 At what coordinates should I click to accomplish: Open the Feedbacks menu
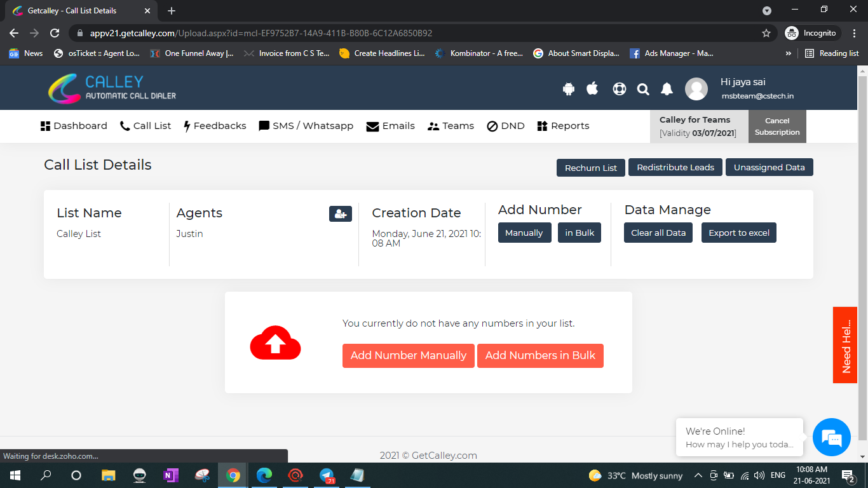point(215,126)
